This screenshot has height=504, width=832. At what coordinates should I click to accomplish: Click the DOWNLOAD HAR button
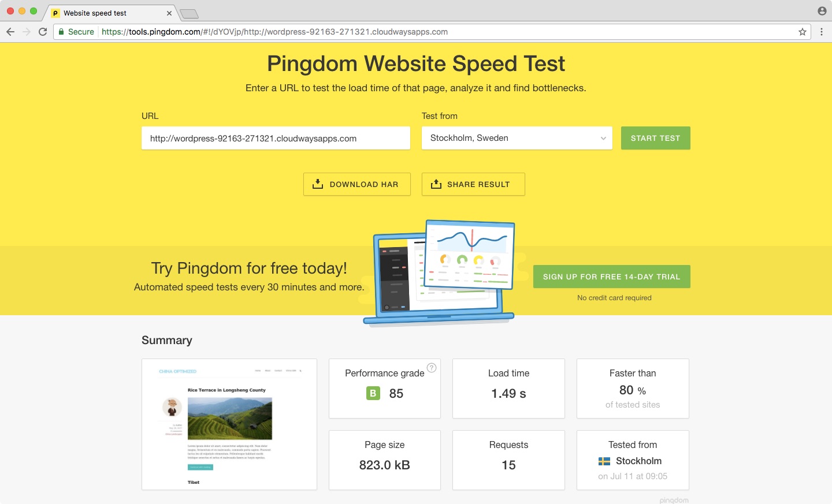[x=357, y=184]
